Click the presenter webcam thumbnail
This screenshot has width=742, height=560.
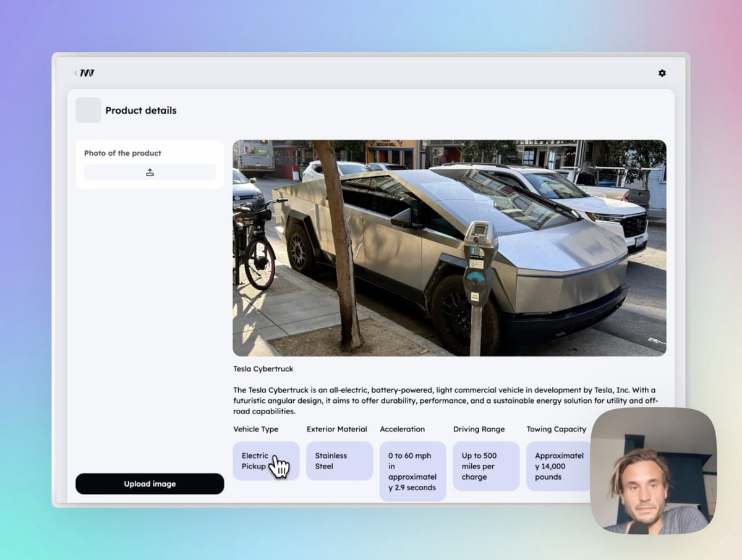click(654, 471)
